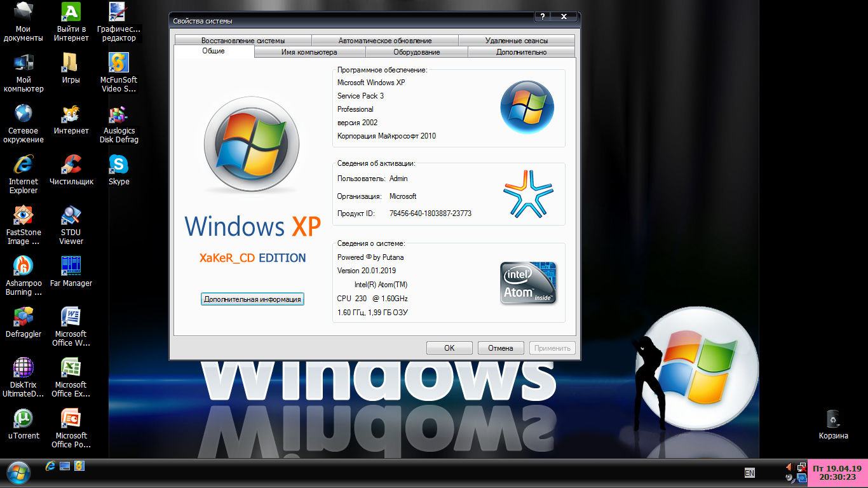Select the Выйти в Интернет icon
This screenshot has height=488, width=868.
pos(71,22)
